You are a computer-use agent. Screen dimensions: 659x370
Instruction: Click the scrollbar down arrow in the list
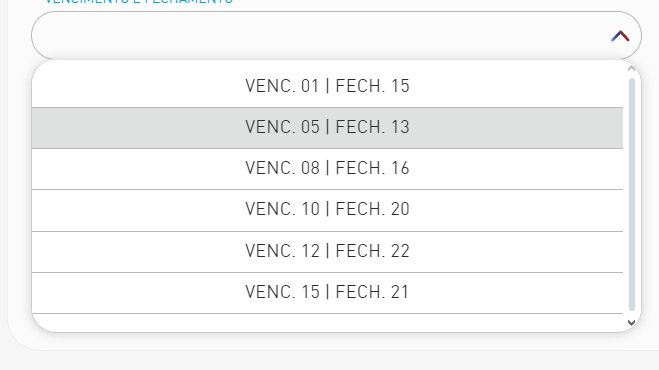631,322
